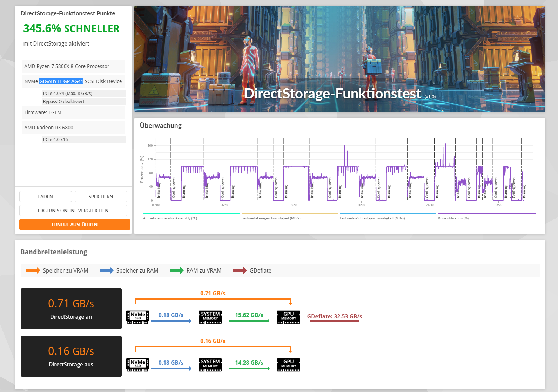This screenshot has width=558, height=392.
Task: Toggle Antriebstemperatur Assembly legend series
Action: (x=191, y=216)
